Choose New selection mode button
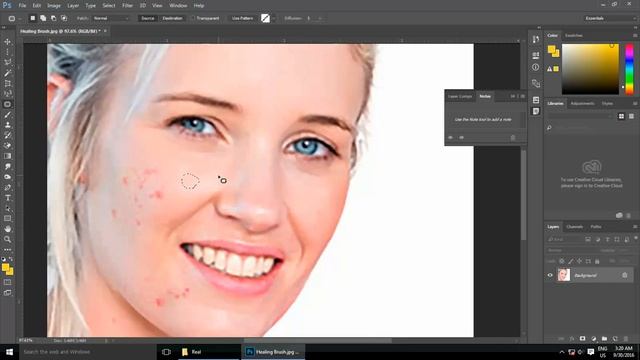640x360 pixels. click(x=33, y=18)
